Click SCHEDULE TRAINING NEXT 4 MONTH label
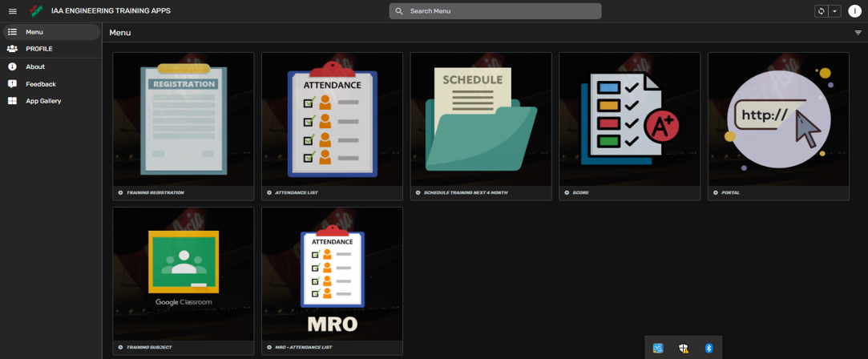The image size is (868, 359). click(466, 193)
